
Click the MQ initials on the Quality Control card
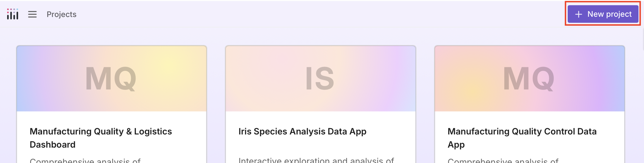click(529, 79)
